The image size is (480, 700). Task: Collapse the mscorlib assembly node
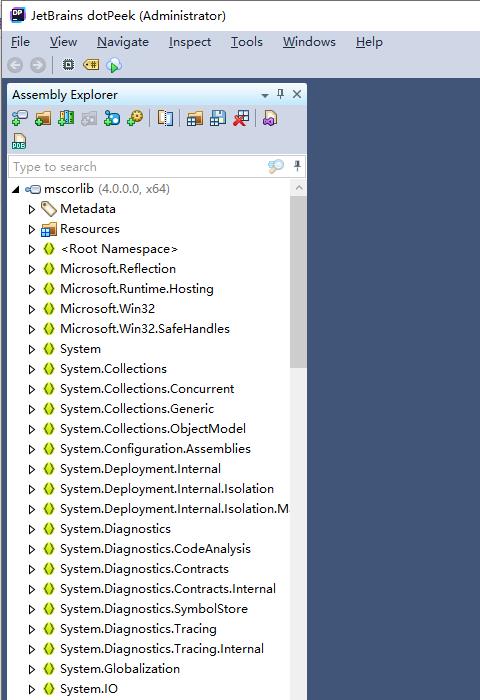(16, 190)
